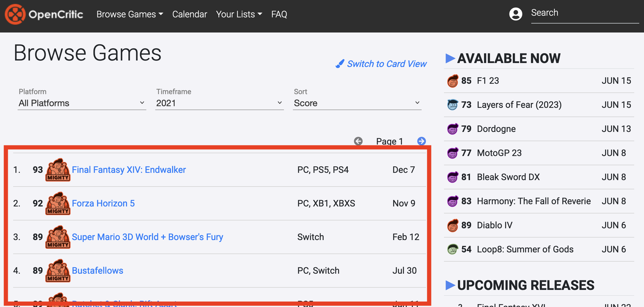
Task: Open the Calendar page
Action: pos(190,14)
